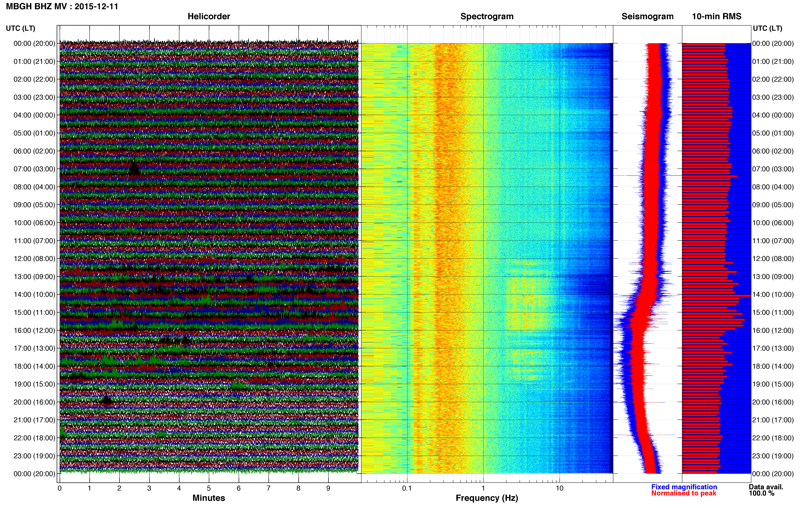The width and height of the screenshot is (812, 508).
Task: Click the "Data avail." label
Action: (766, 487)
